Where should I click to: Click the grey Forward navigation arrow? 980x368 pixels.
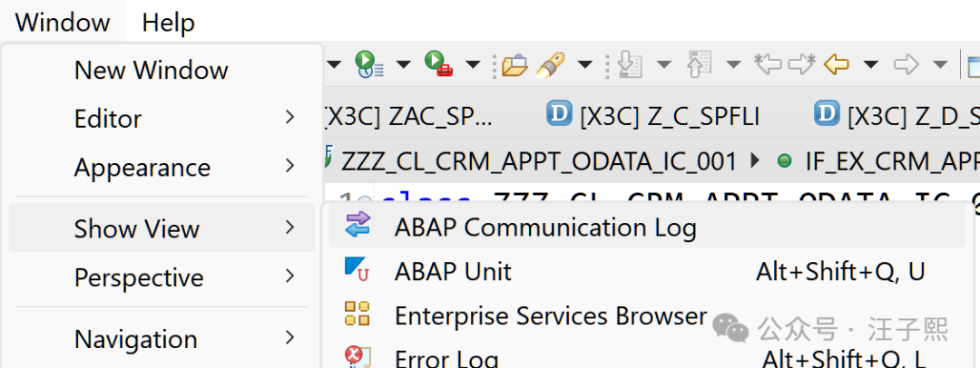[906, 63]
